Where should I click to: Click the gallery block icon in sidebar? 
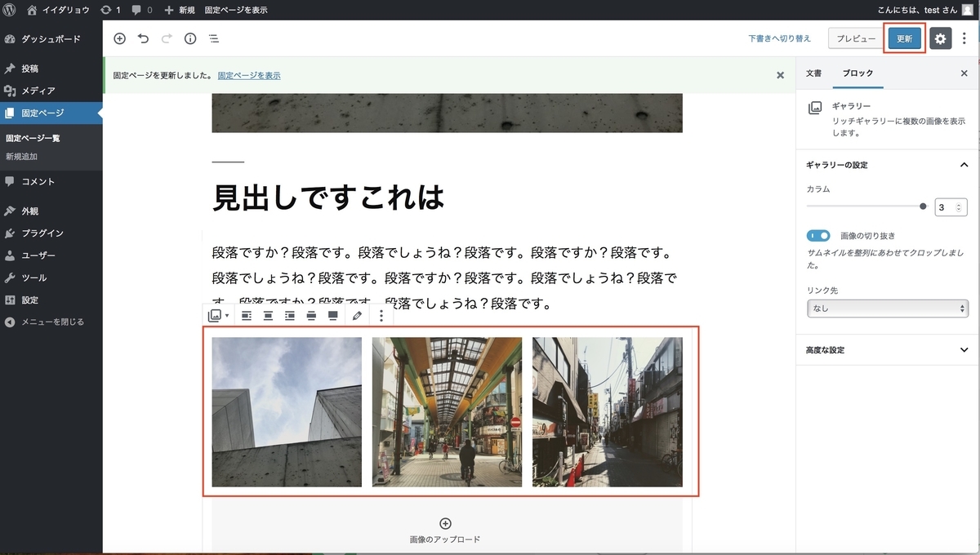click(814, 108)
